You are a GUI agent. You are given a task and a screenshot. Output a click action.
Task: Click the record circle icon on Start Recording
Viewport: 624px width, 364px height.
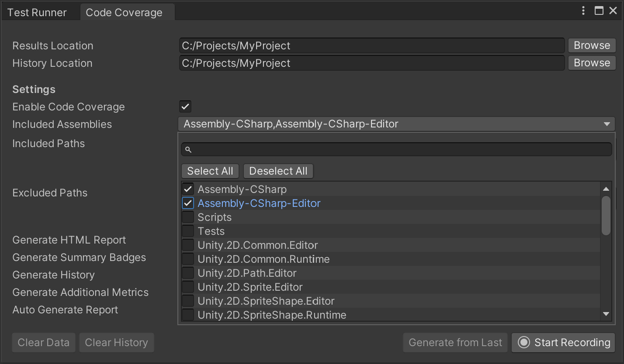click(x=523, y=343)
